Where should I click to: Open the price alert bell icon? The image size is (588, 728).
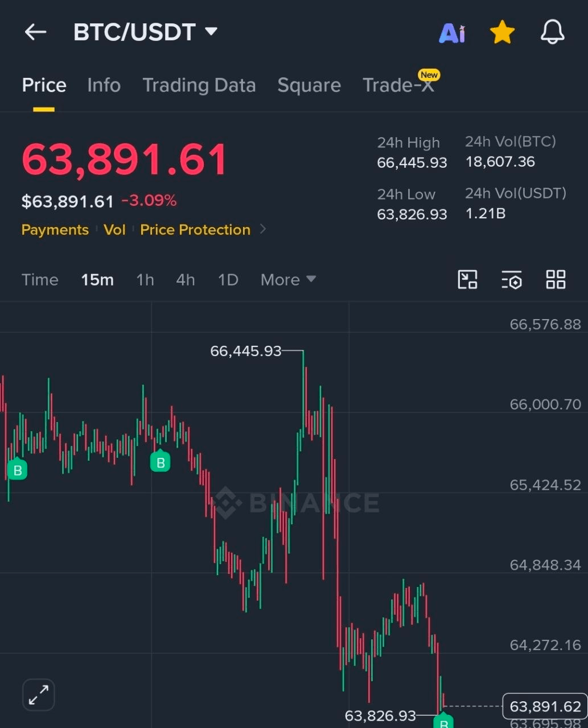tap(552, 32)
